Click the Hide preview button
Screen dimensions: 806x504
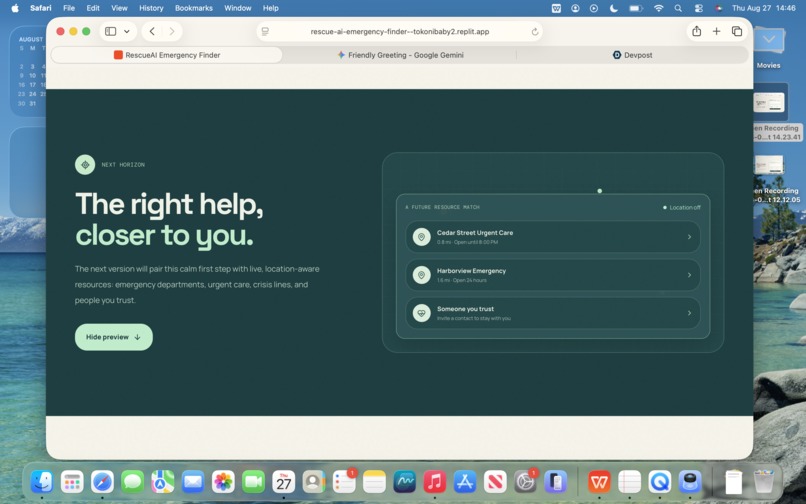(x=114, y=337)
